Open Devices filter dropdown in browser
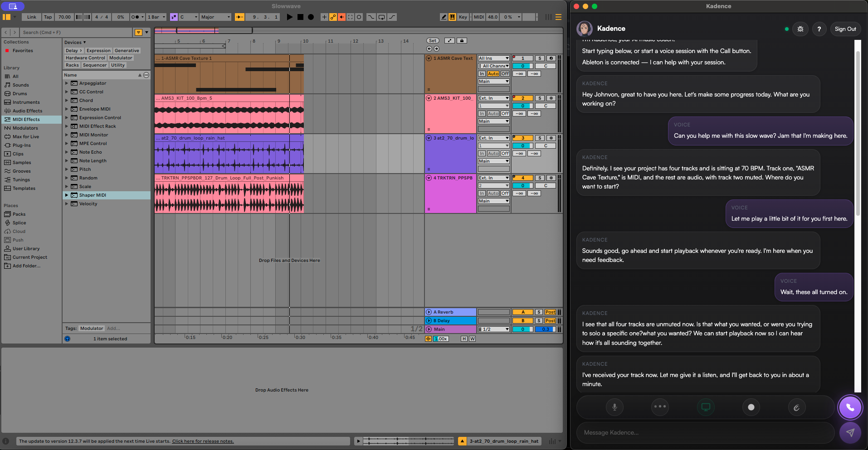This screenshot has width=868, height=450. point(75,43)
